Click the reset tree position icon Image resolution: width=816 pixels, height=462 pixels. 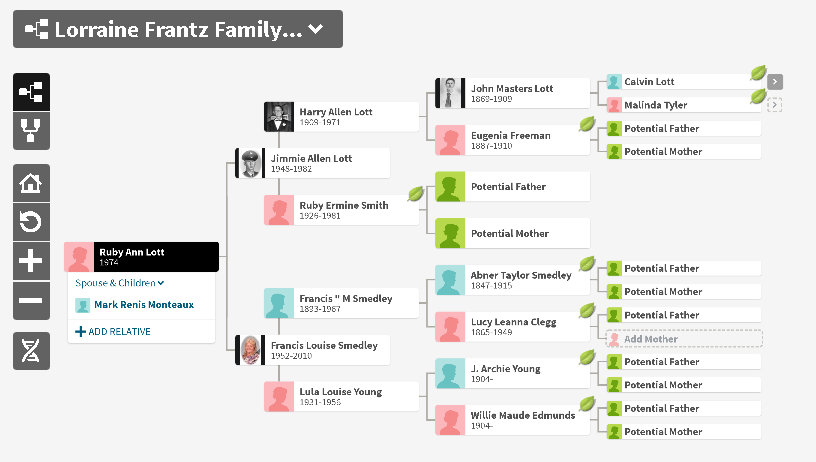point(31,222)
